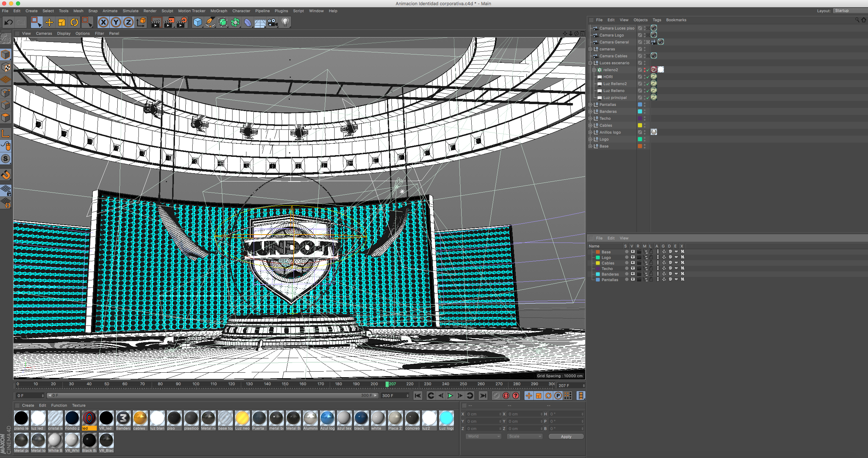Toggle Y axis lock
Viewport: 868px width, 458px height.
(116, 23)
